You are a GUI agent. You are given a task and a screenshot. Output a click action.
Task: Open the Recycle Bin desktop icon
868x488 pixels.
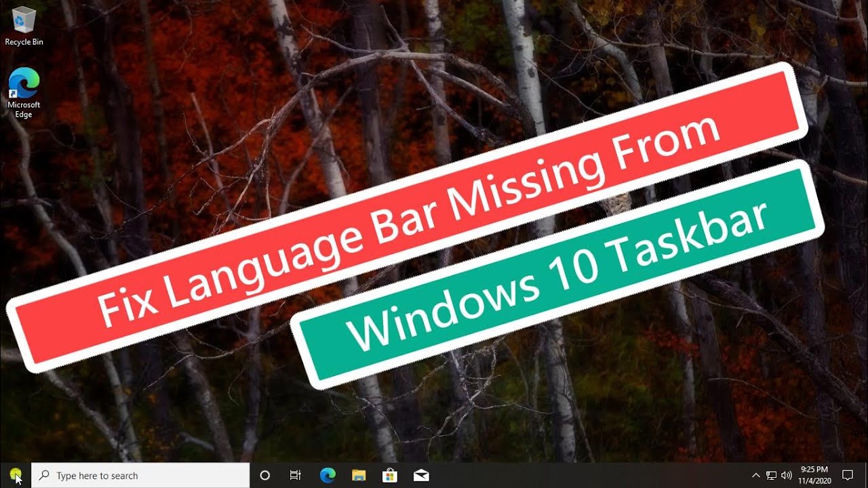point(24,26)
